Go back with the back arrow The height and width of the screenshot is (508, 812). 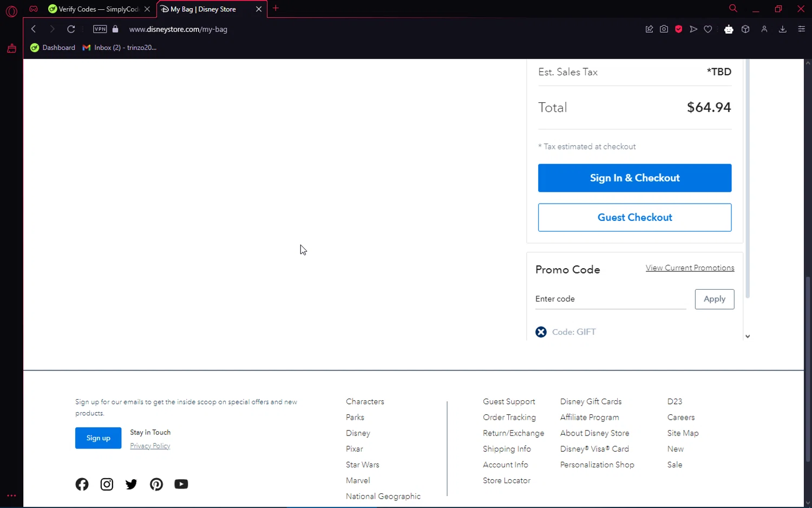[x=34, y=29]
